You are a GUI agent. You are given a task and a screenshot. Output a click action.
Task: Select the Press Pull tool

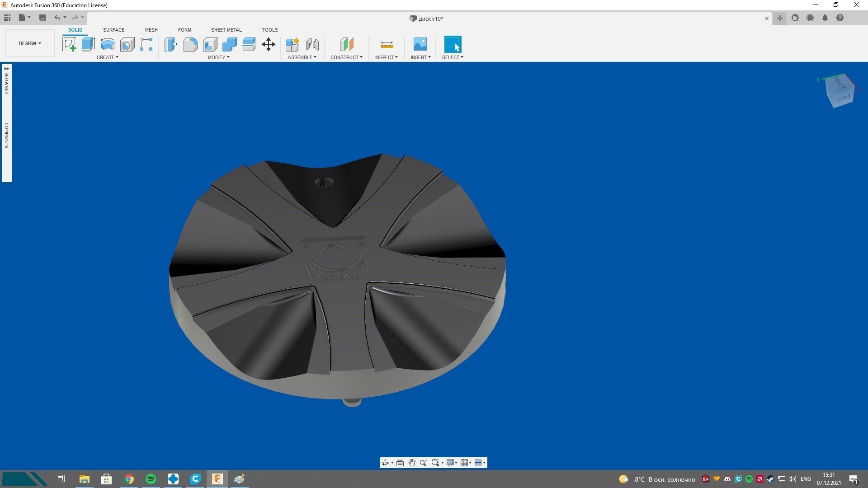[171, 44]
